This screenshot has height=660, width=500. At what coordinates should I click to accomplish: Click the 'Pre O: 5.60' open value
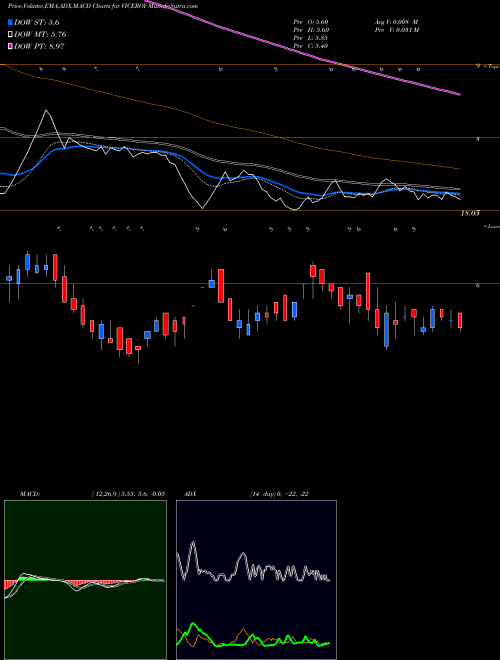click(311, 21)
